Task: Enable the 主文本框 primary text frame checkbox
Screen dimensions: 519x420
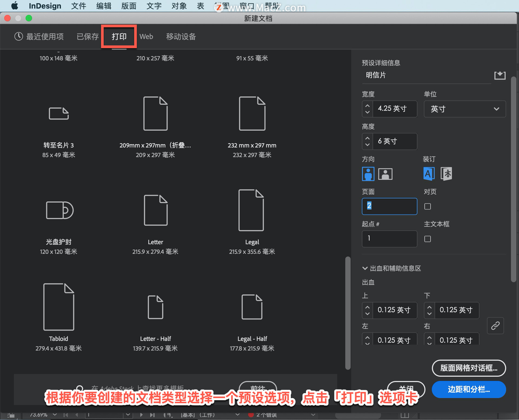Action: click(427, 239)
